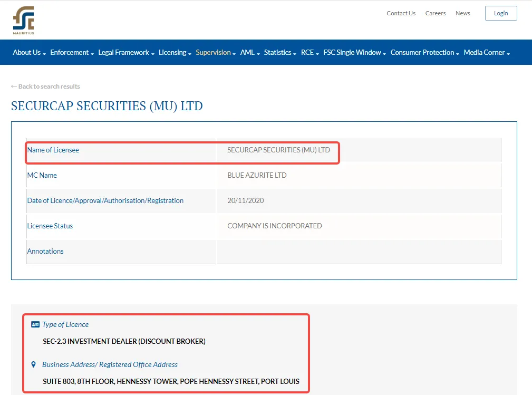Image resolution: width=532 pixels, height=395 pixels.
Task: Click the Business Address map pin icon
Action: [x=33, y=364]
